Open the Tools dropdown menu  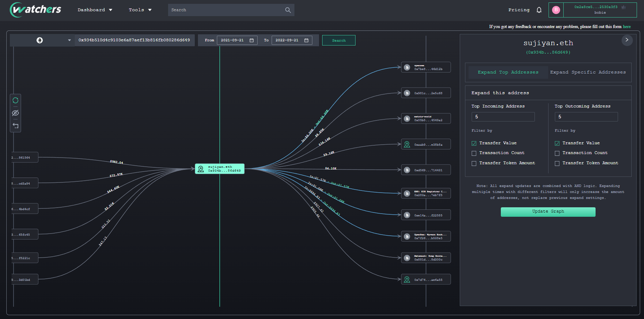tap(140, 10)
